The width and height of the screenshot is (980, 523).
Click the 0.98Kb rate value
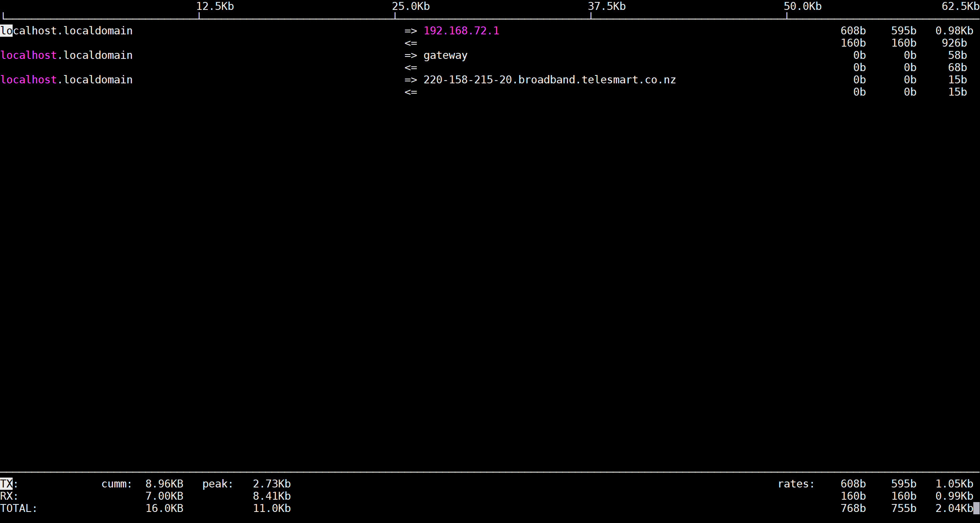pyautogui.click(x=954, y=31)
